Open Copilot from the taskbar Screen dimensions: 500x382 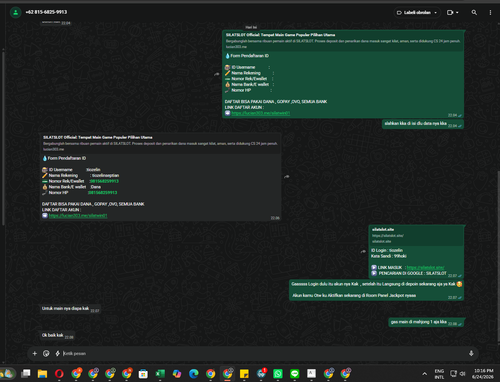(177, 374)
